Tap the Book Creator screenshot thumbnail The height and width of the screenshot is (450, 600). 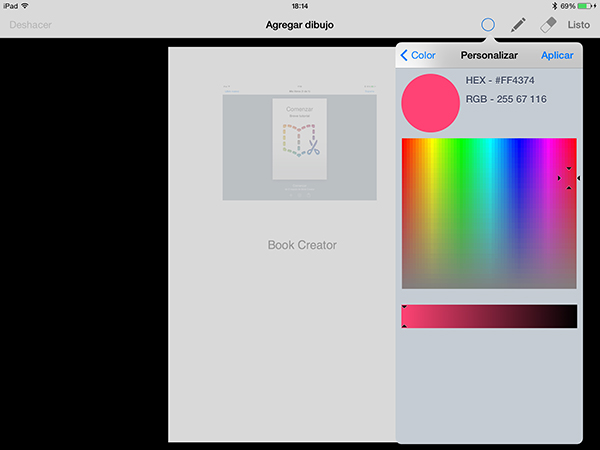coord(300,142)
